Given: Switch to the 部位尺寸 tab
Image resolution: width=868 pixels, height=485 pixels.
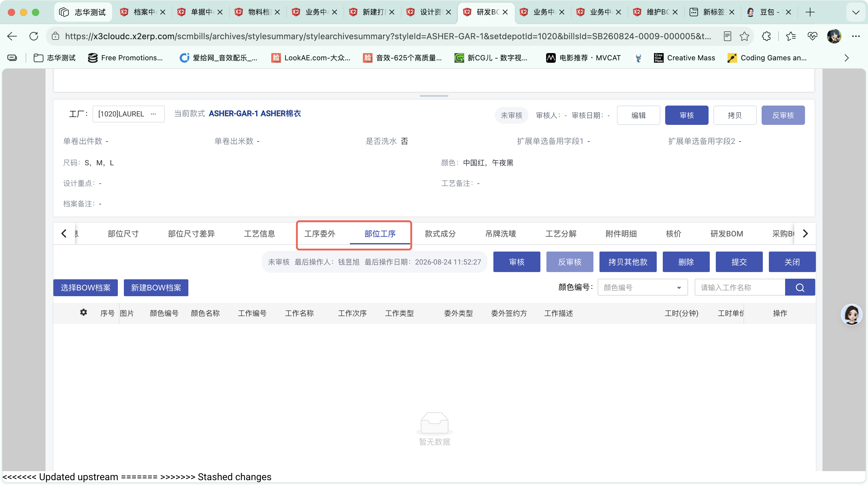Looking at the screenshot, I should [x=123, y=233].
